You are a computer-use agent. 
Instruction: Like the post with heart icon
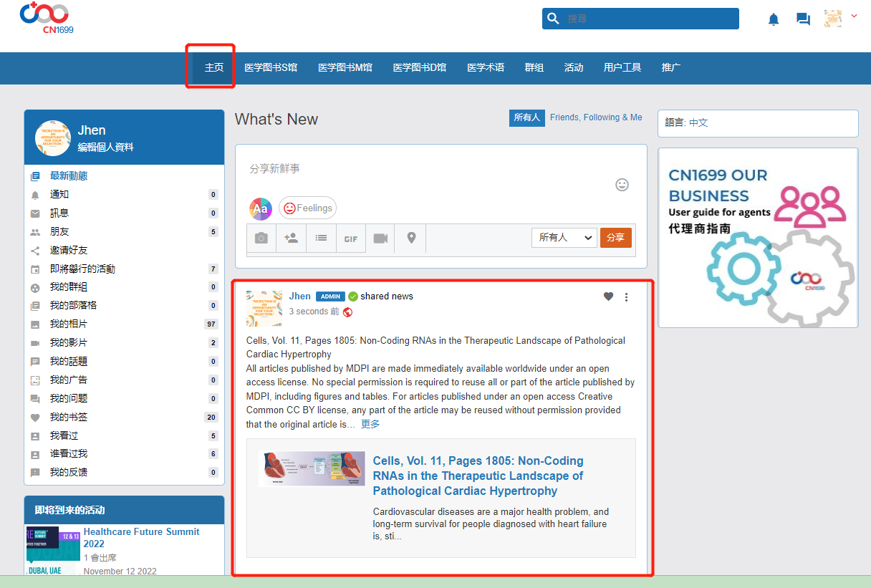(608, 297)
